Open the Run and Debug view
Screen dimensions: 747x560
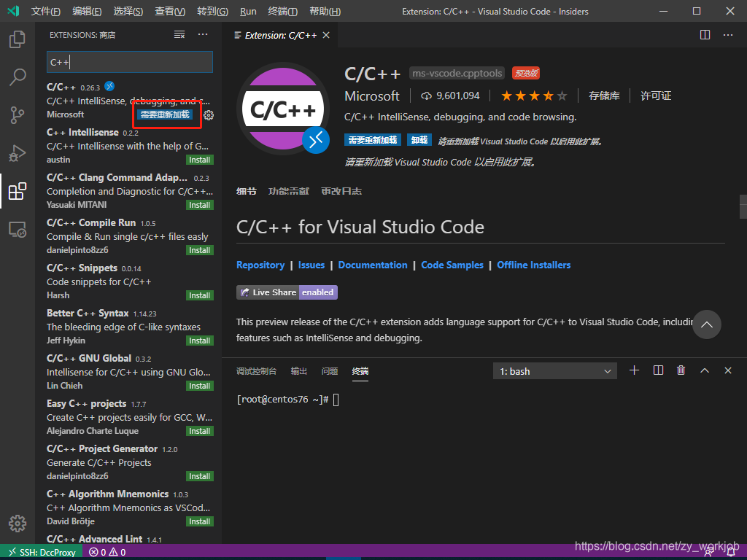pyautogui.click(x=18, y=153)
